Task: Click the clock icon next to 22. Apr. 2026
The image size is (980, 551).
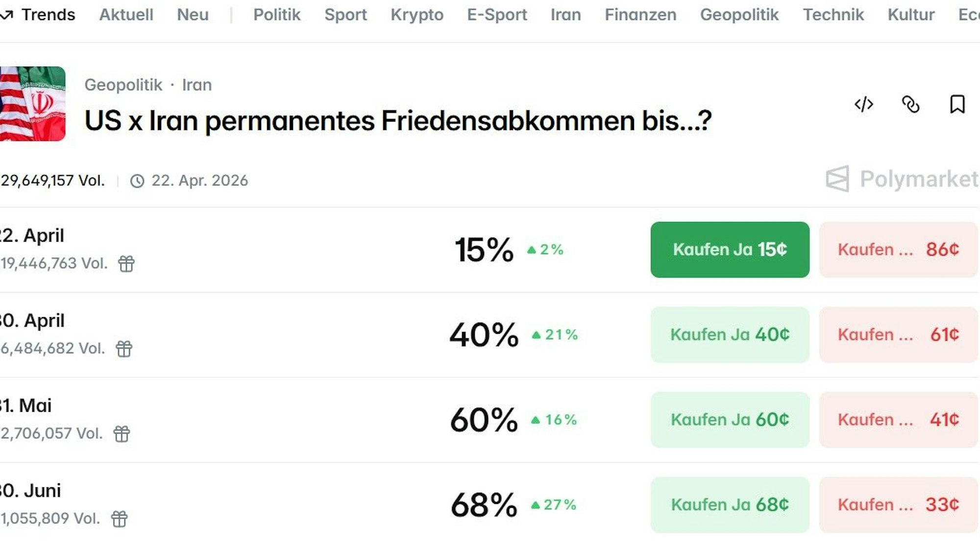Action: (x=137, y=181)
